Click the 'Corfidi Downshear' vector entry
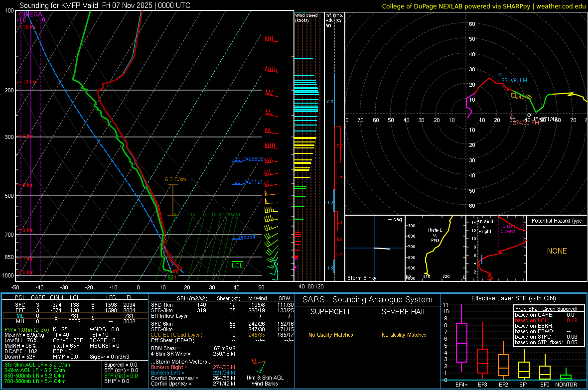The image size is (588, 390). (x=193, y=378)
